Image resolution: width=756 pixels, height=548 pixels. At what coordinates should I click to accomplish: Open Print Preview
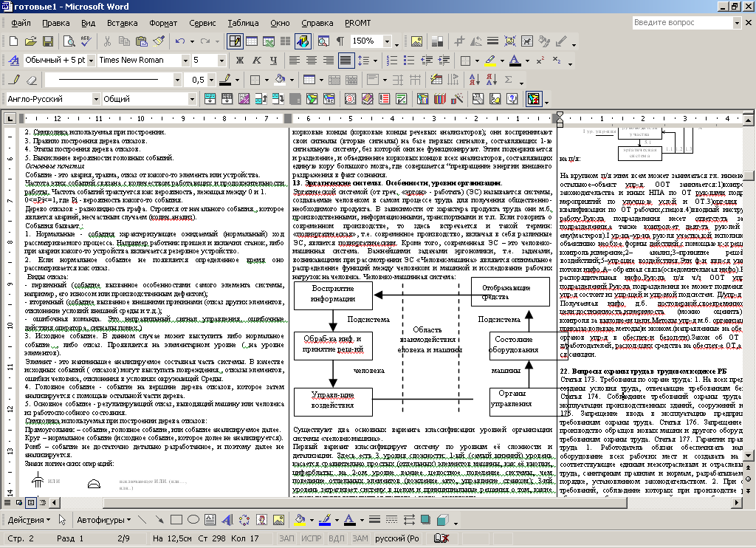point(69,41)
